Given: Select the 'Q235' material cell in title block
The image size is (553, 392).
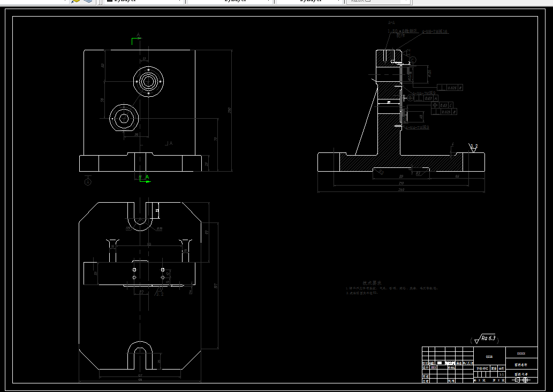Looking at the screenshot, I should 489,356.
